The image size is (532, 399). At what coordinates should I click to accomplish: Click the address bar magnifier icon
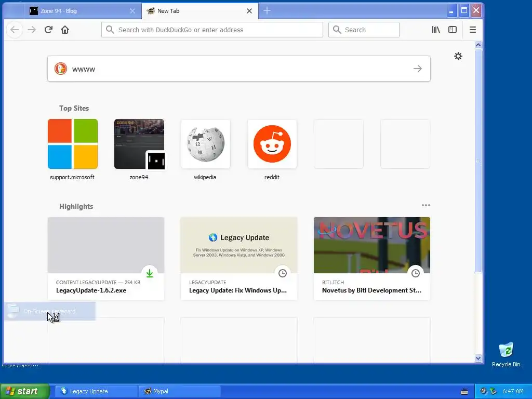pyautogui.click(x=110, y=30)
